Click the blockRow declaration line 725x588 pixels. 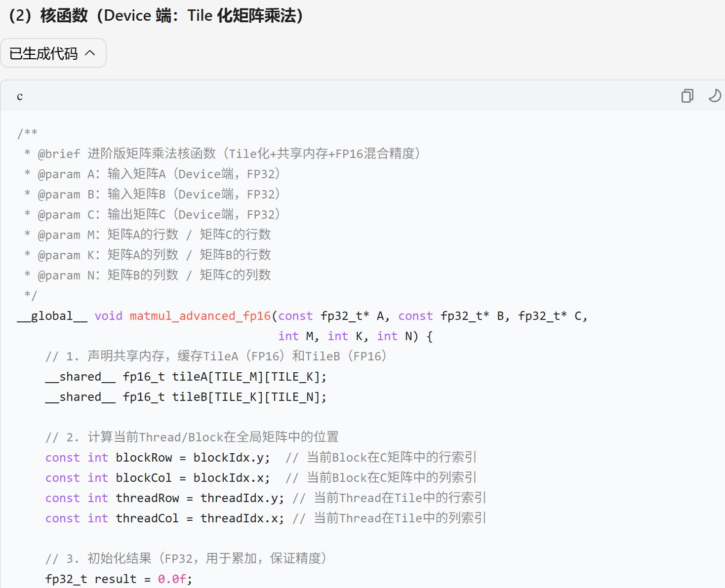pyautogui.click(x=261, y=458)
